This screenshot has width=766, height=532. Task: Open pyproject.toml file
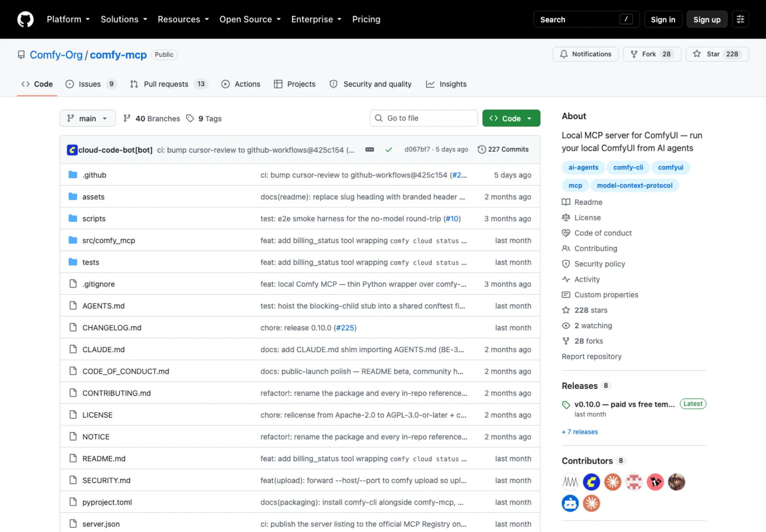(x=107, y=502)
